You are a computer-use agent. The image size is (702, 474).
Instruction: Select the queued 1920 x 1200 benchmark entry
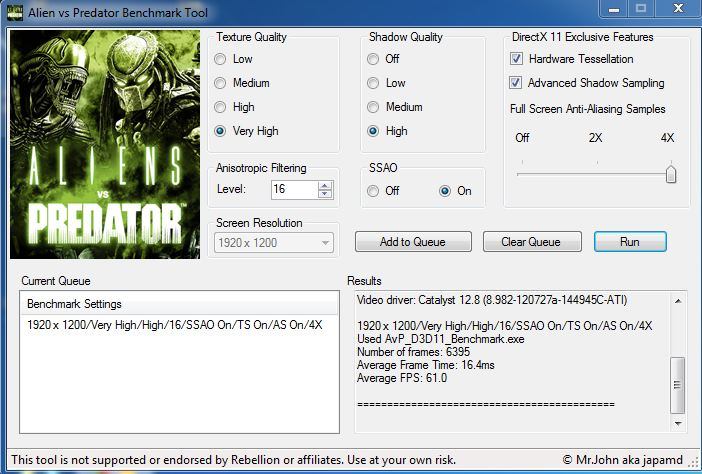175,325
